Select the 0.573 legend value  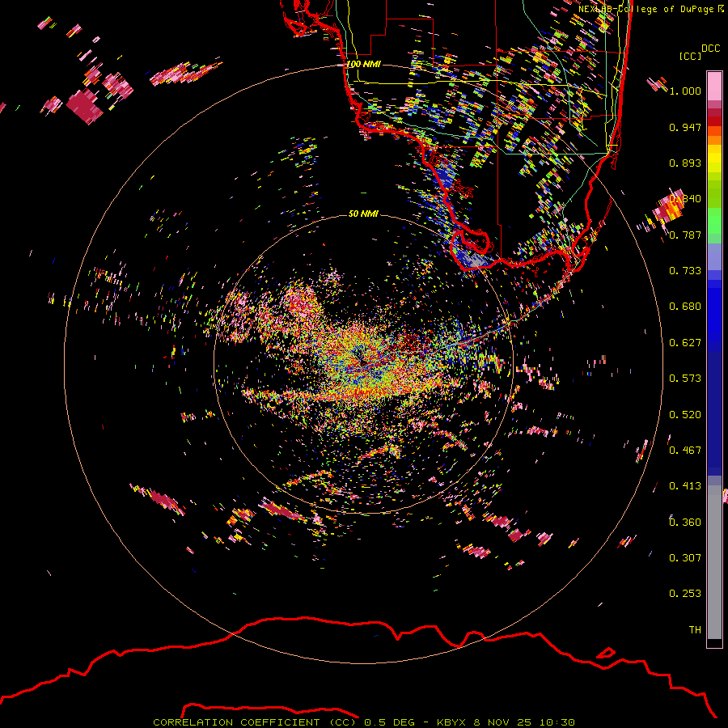685,379
